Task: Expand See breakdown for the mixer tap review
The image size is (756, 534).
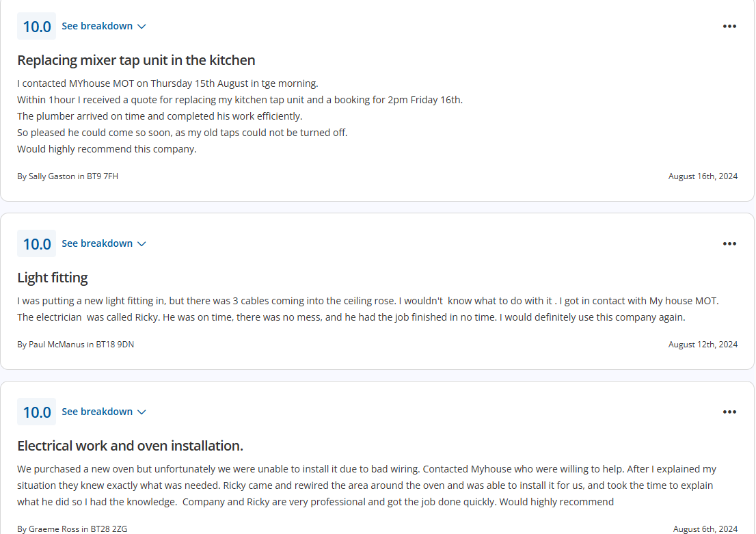Action: point(104,27)
